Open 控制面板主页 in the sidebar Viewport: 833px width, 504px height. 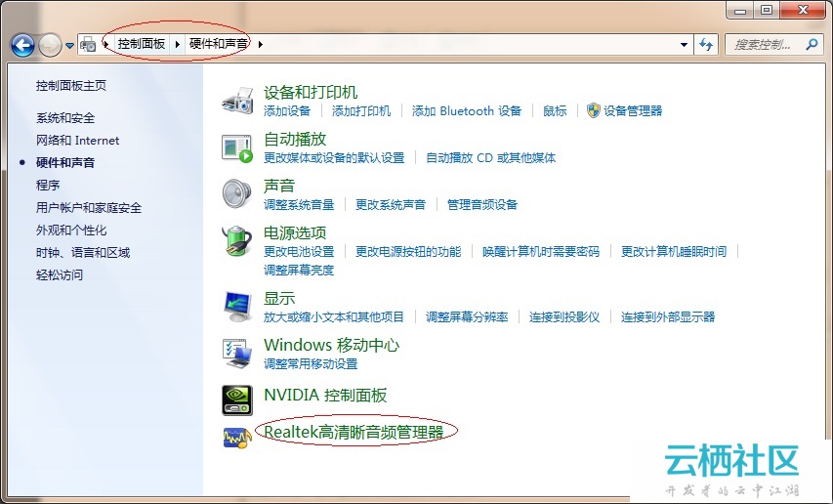click(x=71, y=86)
